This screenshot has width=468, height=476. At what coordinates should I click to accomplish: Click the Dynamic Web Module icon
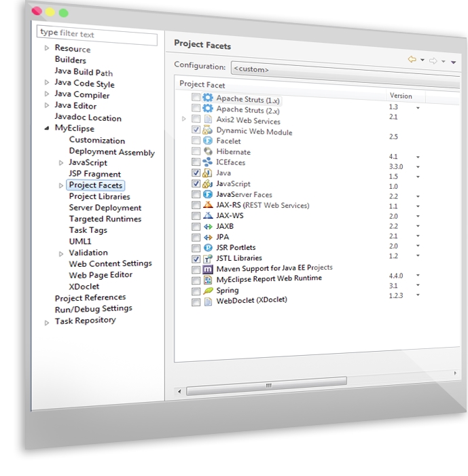pyautogui.click(x=207, y=130)
